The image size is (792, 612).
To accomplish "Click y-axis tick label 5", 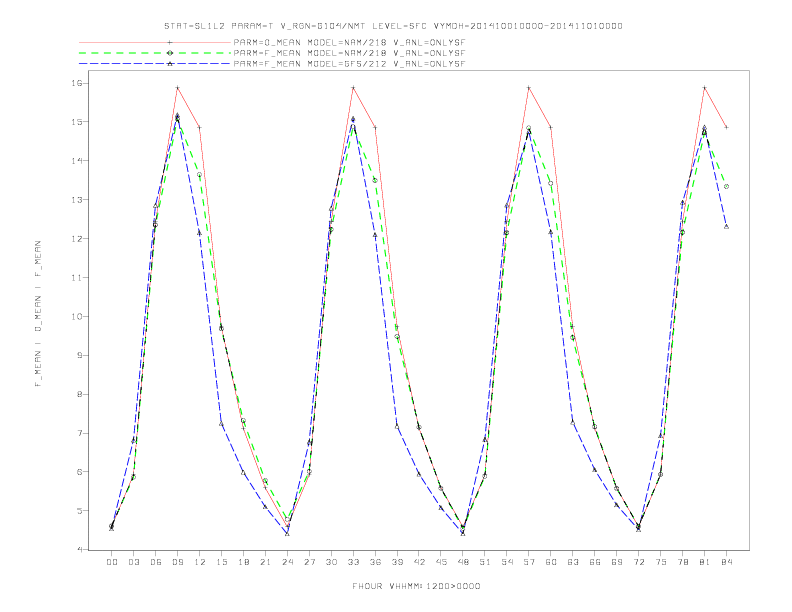I will coord(78,511).
